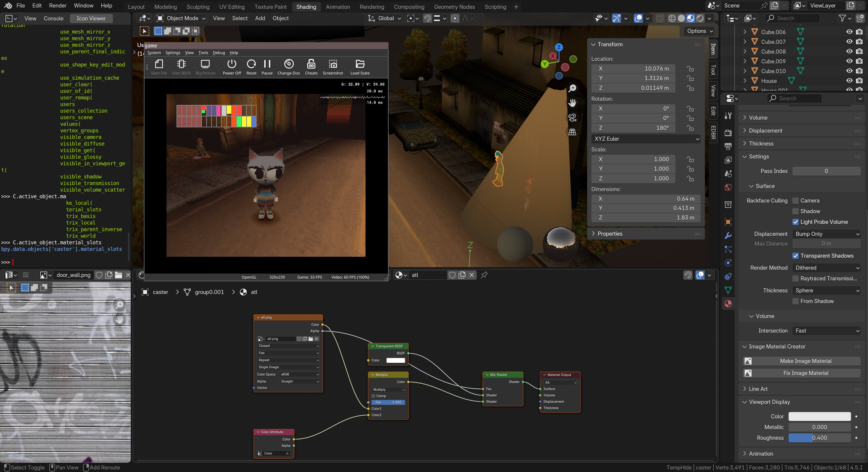Disable Transparent Shadows checkbox

click(796, 256)
